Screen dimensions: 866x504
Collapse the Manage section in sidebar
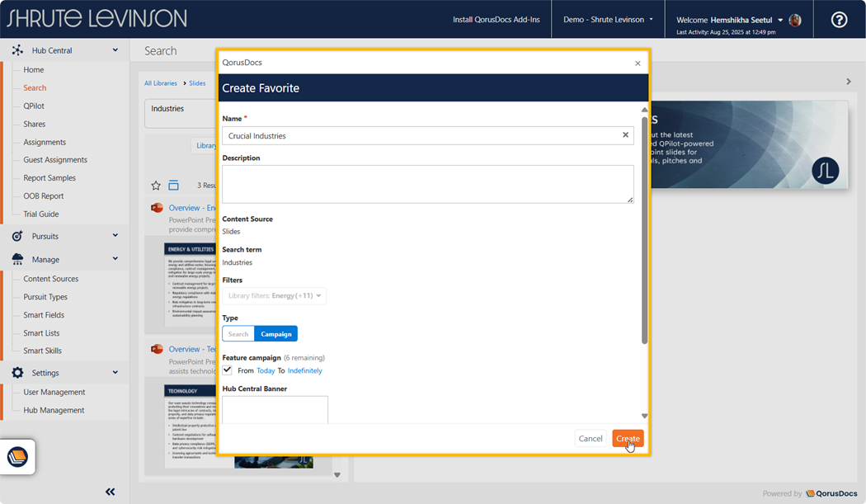[x=115, y=259]
